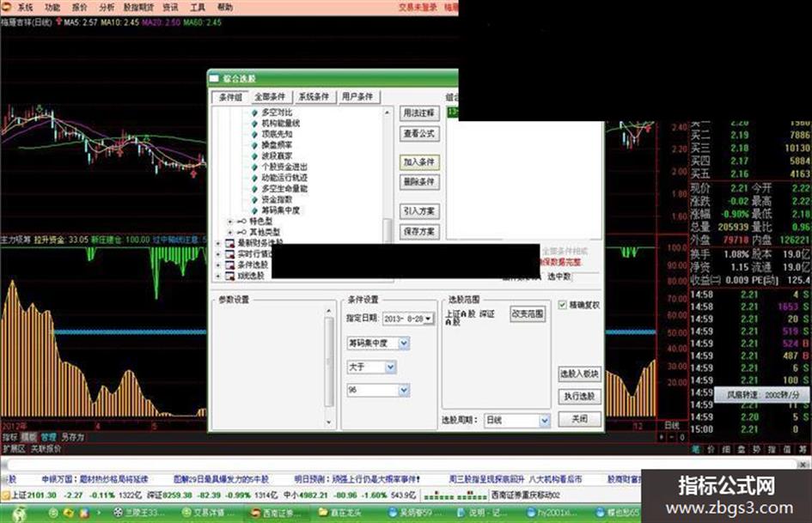Select the 动能运行轨迹 condition item
Screen dimensions: 812x523
284,177
